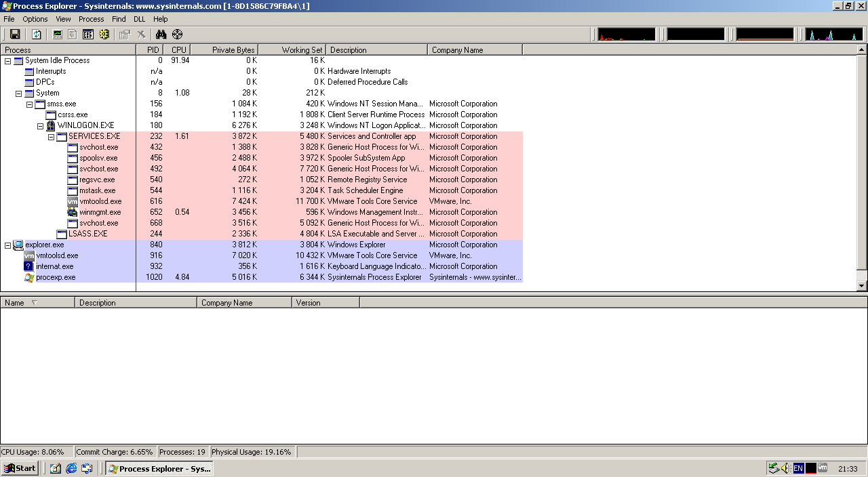Click the procexp.exe process icon
This screenshot has width=868, height=477.
[29, 277]
